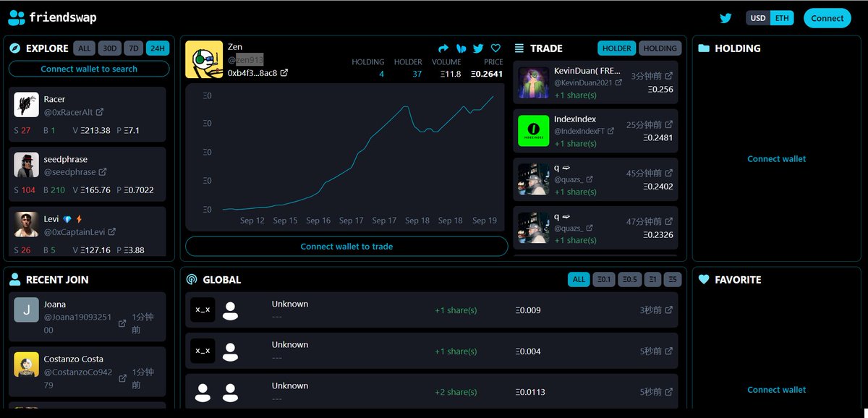Click Connect wallet to search

(89, 69)
